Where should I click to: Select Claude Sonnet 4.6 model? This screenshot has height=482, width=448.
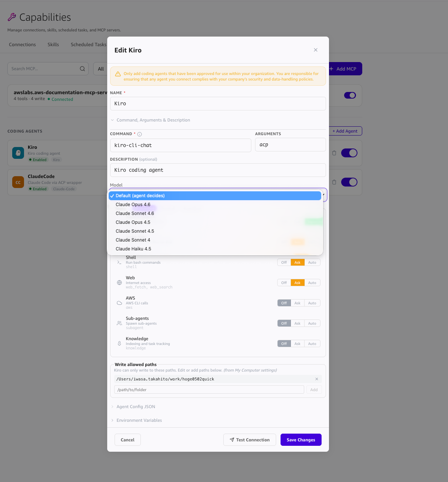(x=215, y=213)
